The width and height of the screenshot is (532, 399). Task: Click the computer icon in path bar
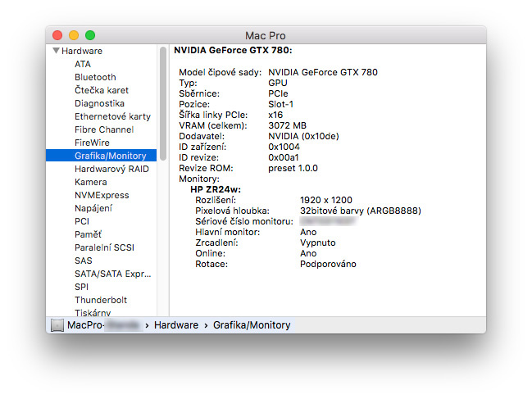(x=57, y=325)
